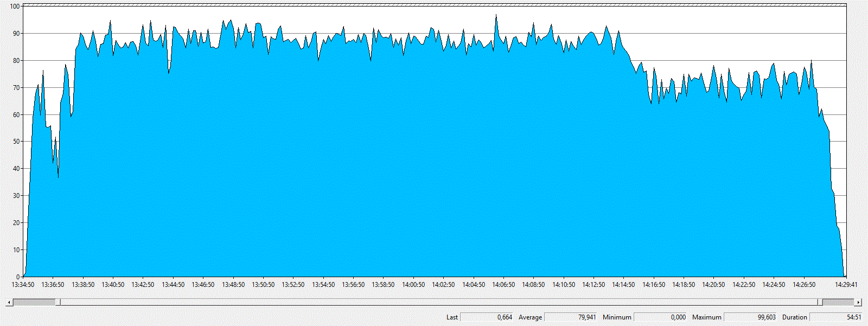Click the 14:29:41 end time label
868x326 pixels.
(x=846, y=285)
